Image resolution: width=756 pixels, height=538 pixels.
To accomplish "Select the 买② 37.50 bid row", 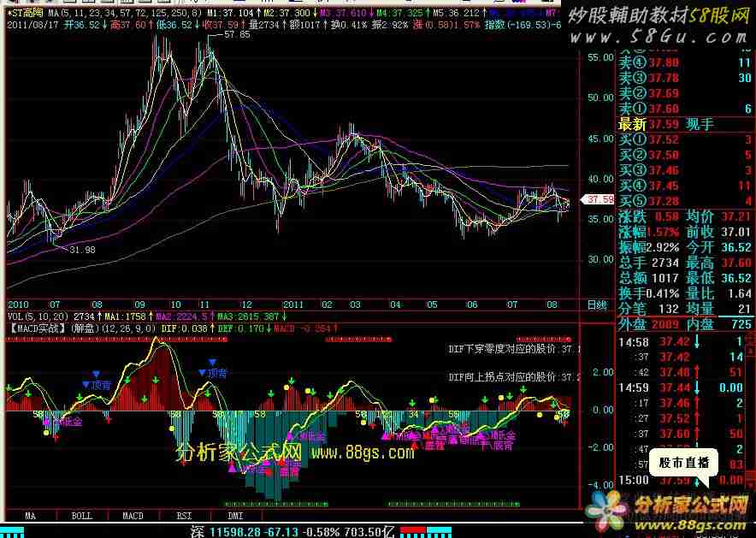I will (685, 155).
